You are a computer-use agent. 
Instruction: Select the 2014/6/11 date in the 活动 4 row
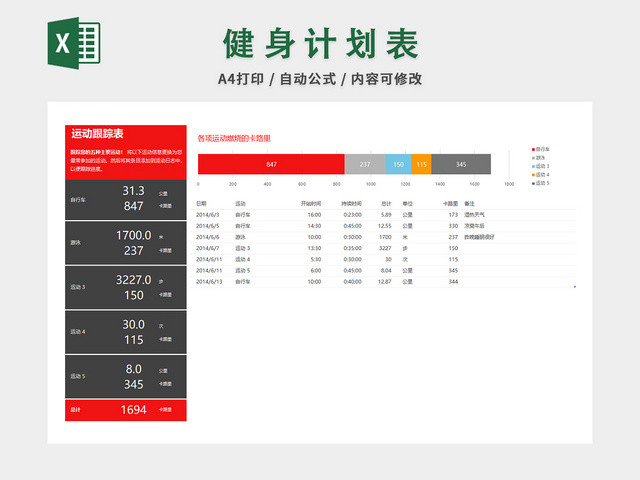pos(209,259)
